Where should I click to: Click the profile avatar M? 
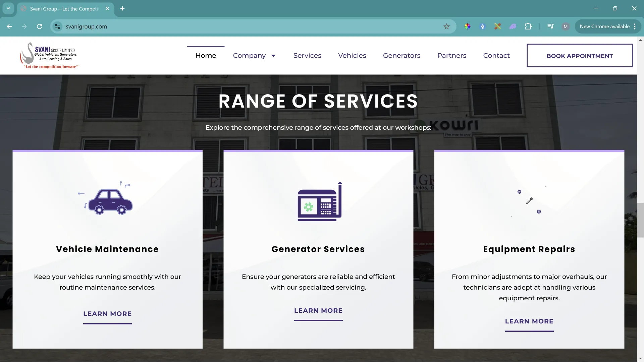(x=566, y=26)
